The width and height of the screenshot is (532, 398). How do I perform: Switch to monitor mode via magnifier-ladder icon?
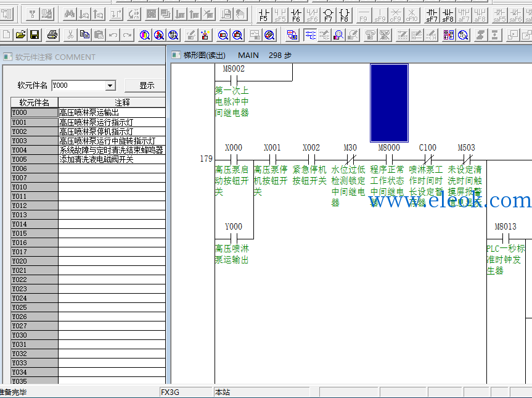[x=338, y=35]
